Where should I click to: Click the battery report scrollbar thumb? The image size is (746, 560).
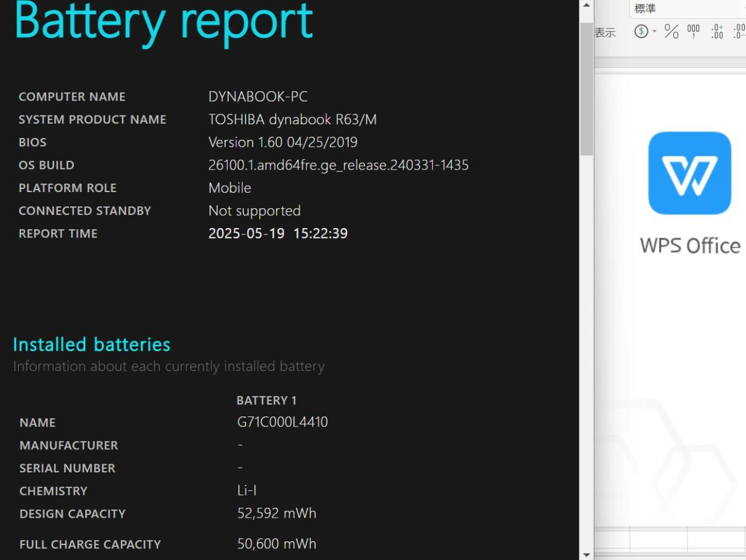pyautogui.click(x=586, y=89)
